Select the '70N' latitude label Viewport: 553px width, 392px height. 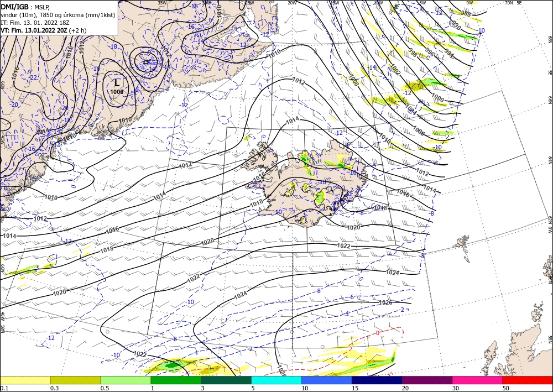coord(509,3)
